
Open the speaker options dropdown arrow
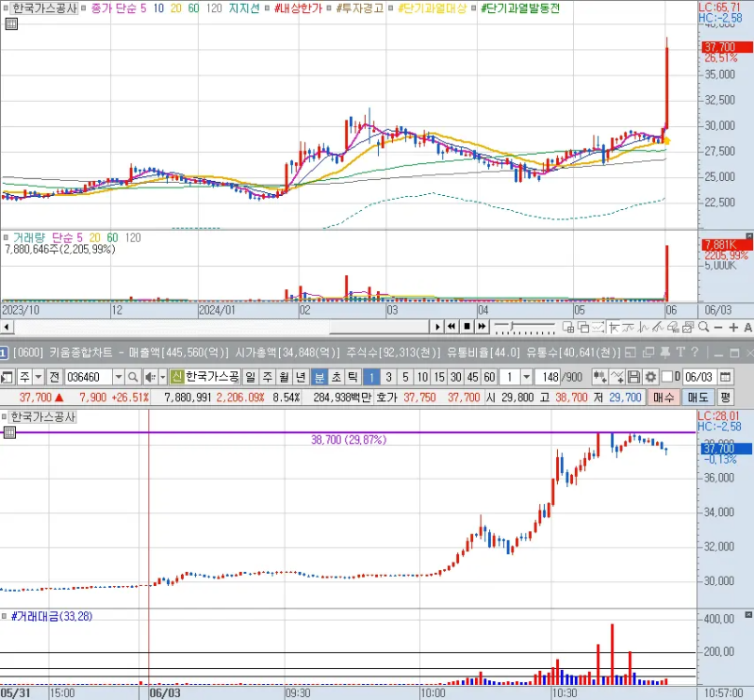[163, 377]
